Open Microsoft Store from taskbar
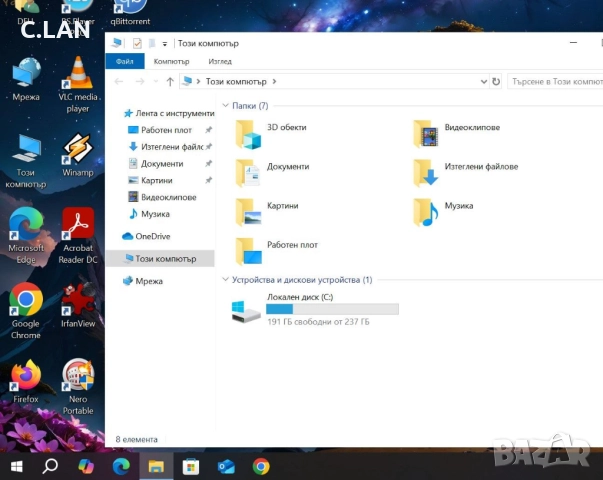 191,467
